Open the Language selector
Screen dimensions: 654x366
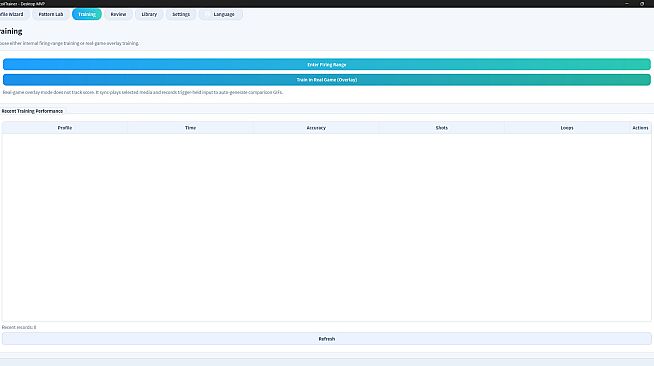coord(221,14)
